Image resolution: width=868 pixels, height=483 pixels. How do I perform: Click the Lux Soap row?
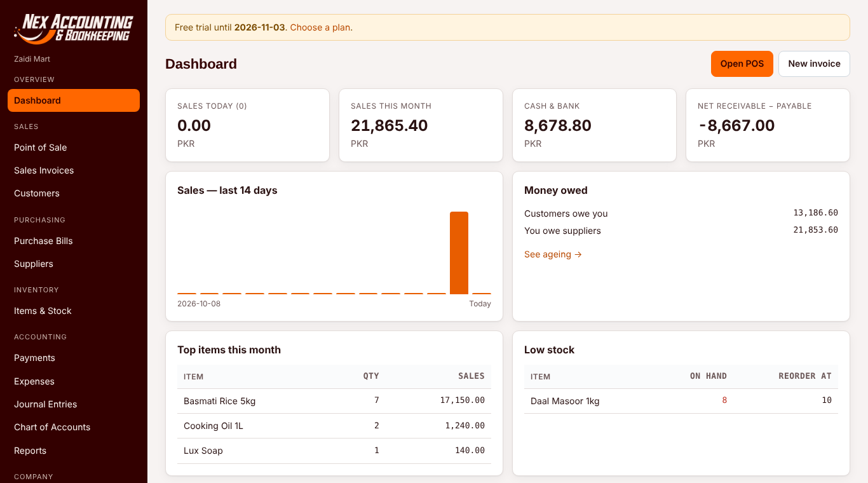click(x=334, y=451)
